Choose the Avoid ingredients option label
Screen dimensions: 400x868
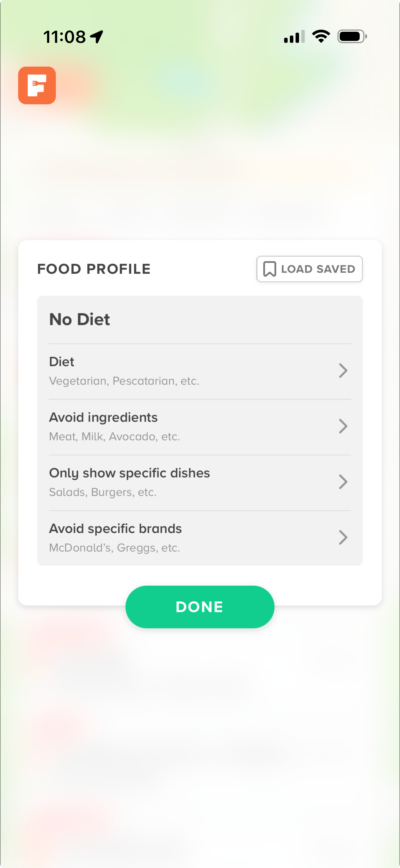[x=103, y=417]
